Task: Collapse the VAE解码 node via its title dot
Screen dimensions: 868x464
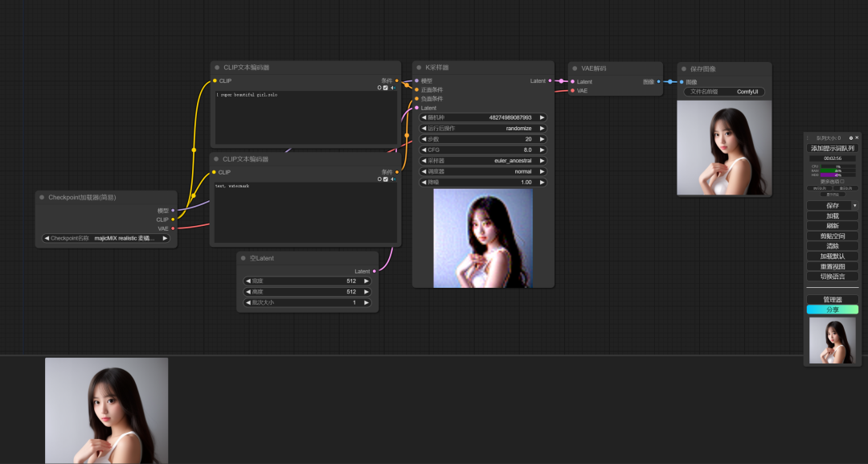Action: [x=575, y=68]
